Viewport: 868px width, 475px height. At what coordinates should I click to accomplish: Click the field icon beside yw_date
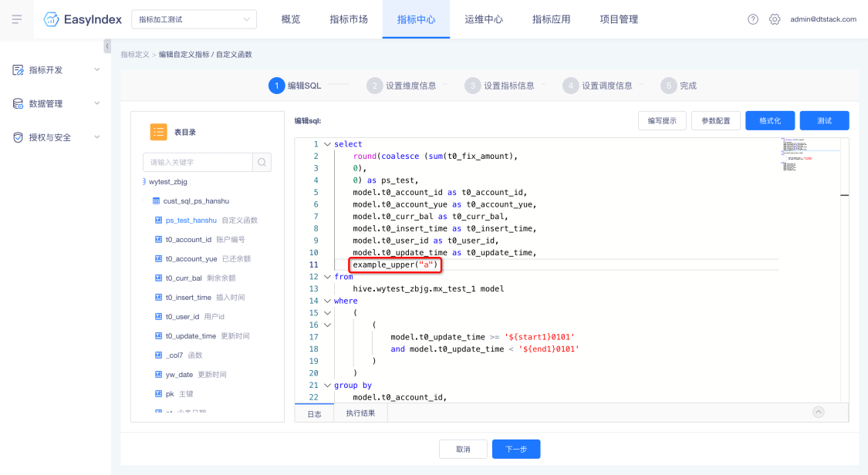(158, 374)
